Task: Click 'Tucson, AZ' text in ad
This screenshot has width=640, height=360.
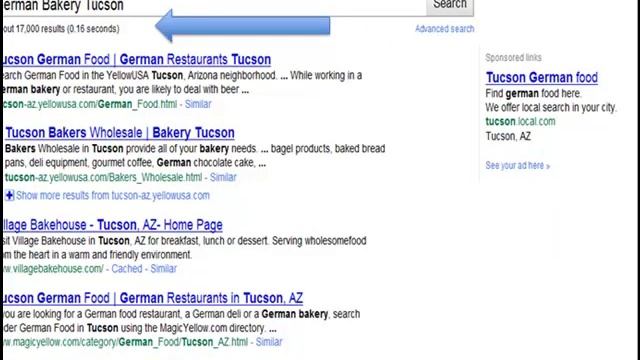Action: [508, 136]
